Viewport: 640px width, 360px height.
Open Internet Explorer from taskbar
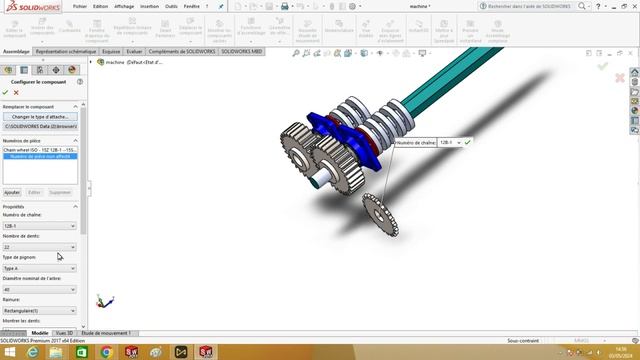32,352
